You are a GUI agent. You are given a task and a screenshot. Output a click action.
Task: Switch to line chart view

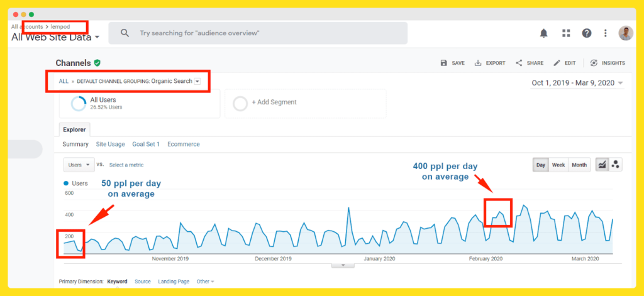click(x=602, y=165)
